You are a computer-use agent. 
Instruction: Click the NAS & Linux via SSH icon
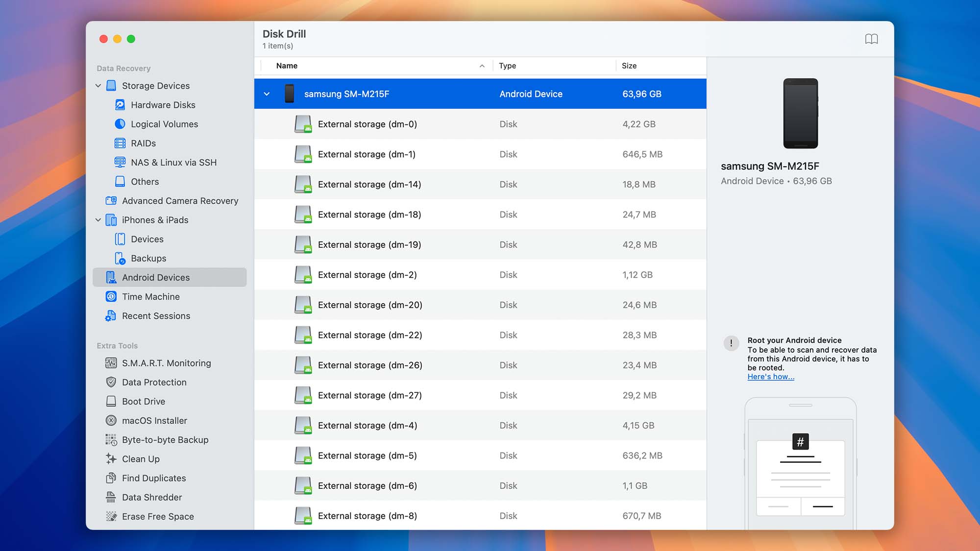(x=120, y=162)
